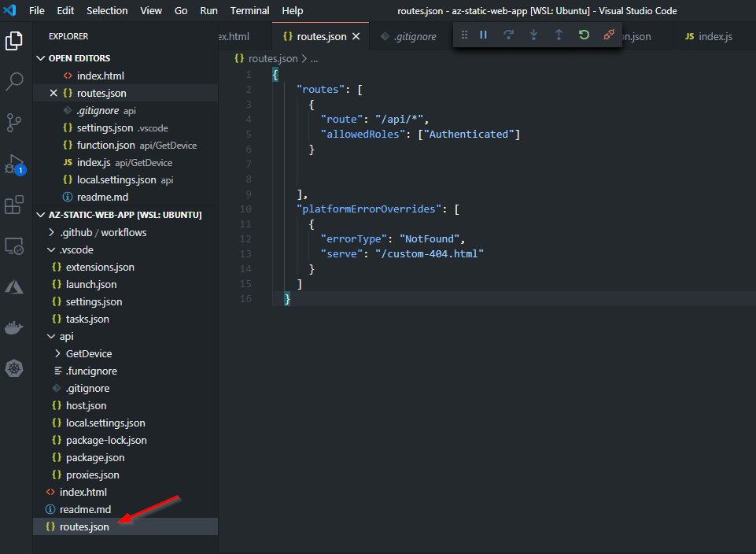
Task: Open the Search view icon
Action: coord(14,81)
